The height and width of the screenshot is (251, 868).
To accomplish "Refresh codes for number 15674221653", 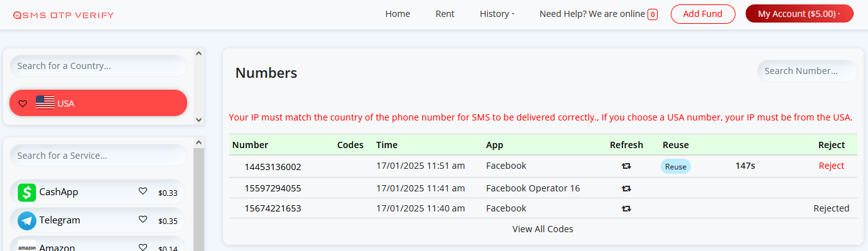I will [626, 208].
